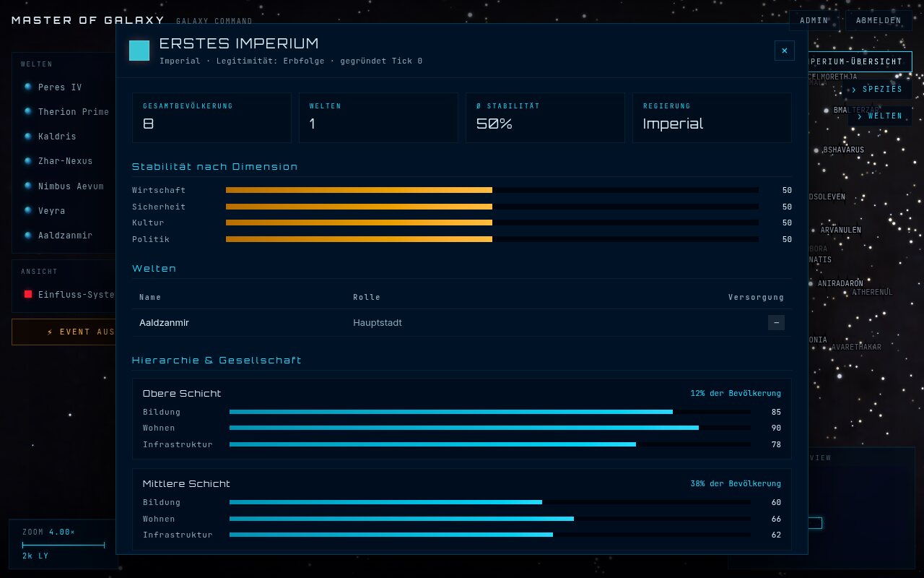Screen dimensions: 924x578
Task: Click the Stabilität nach Dimension heading
Action: click(215, 167)
